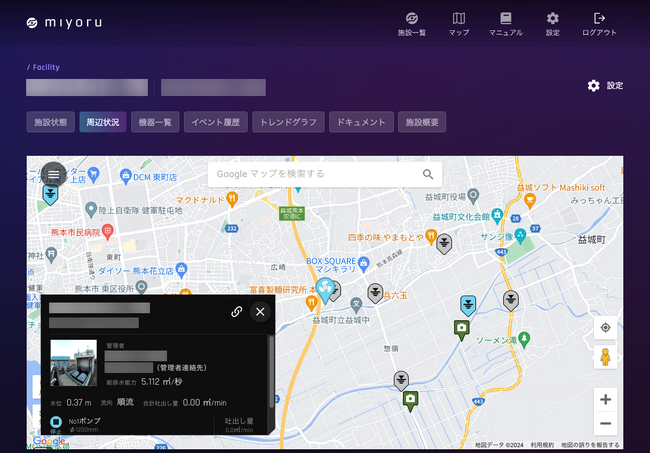
Task: Click the ログアウト logout icon
Action: (599, 19)
